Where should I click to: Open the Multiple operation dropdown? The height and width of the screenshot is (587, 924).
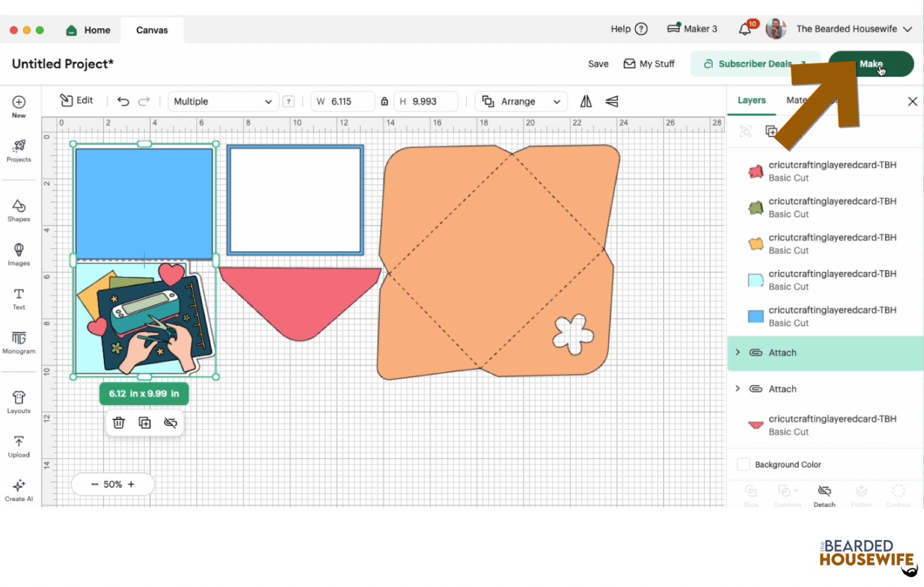point(223,102)
